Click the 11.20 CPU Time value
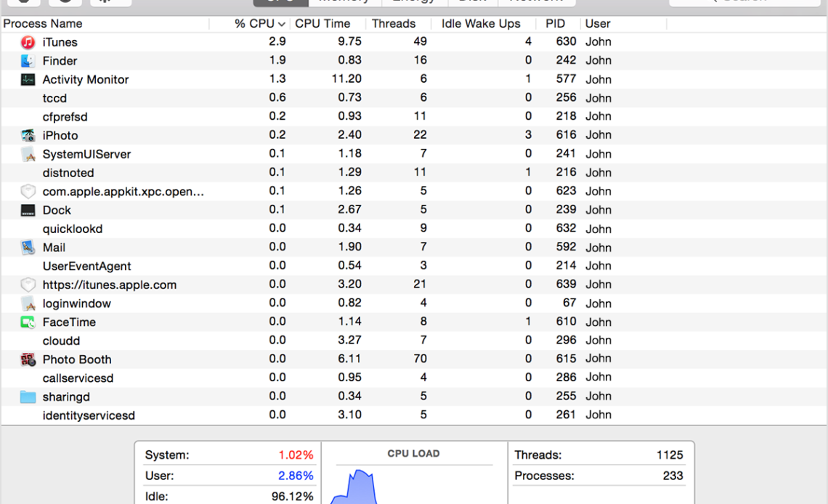 346,79
